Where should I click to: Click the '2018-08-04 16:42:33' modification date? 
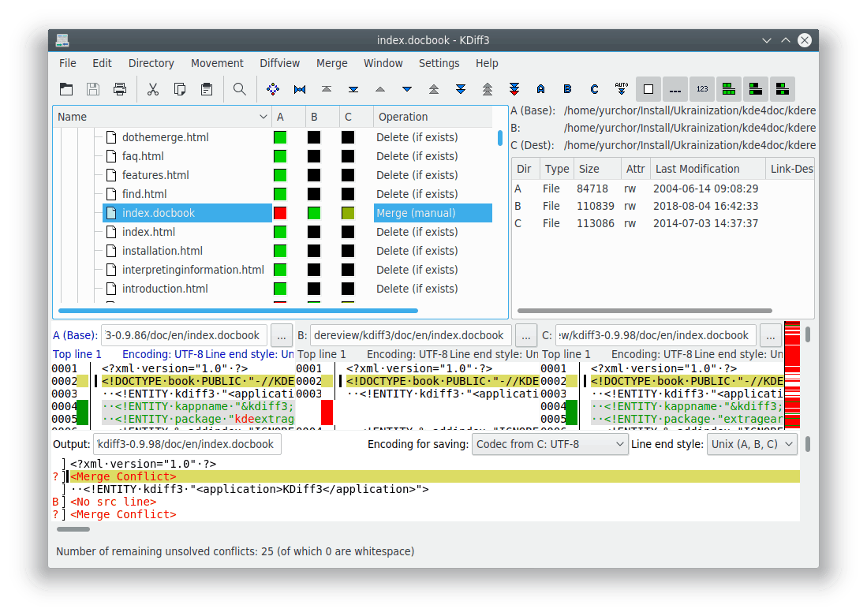click(705, 207)
